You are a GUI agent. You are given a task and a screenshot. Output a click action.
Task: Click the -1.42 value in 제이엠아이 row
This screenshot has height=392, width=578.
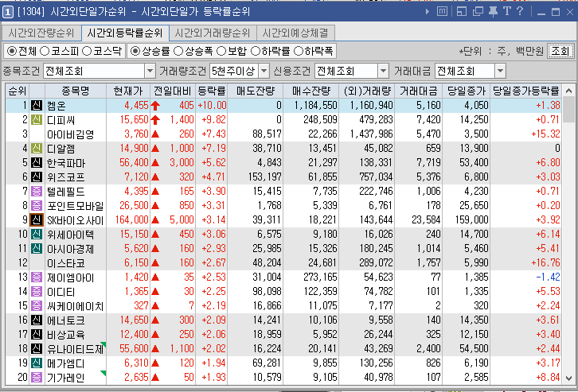[548, 278]
